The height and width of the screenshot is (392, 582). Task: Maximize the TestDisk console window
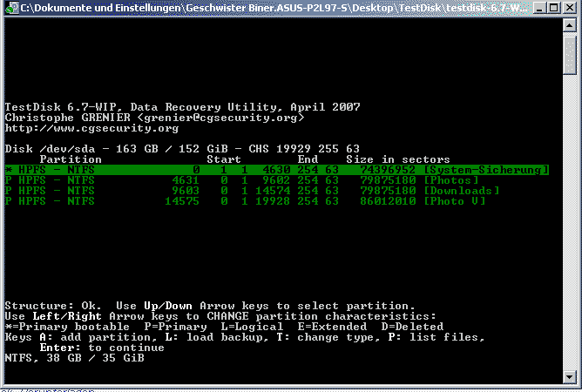(x=553, y=8)
